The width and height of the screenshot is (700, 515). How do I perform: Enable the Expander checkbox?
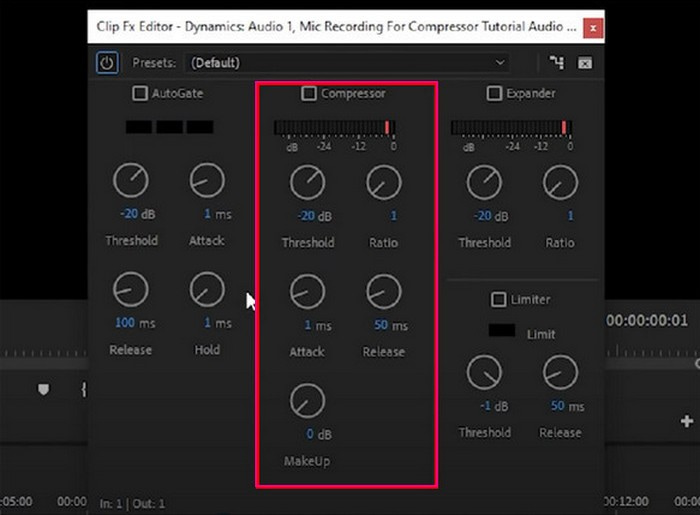coord(494,93)
